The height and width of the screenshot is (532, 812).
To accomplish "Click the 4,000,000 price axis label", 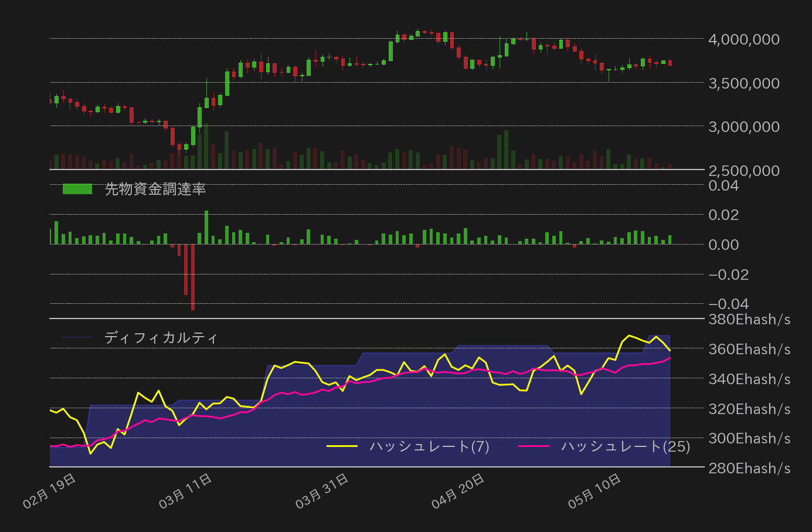I will pos(743,39).
